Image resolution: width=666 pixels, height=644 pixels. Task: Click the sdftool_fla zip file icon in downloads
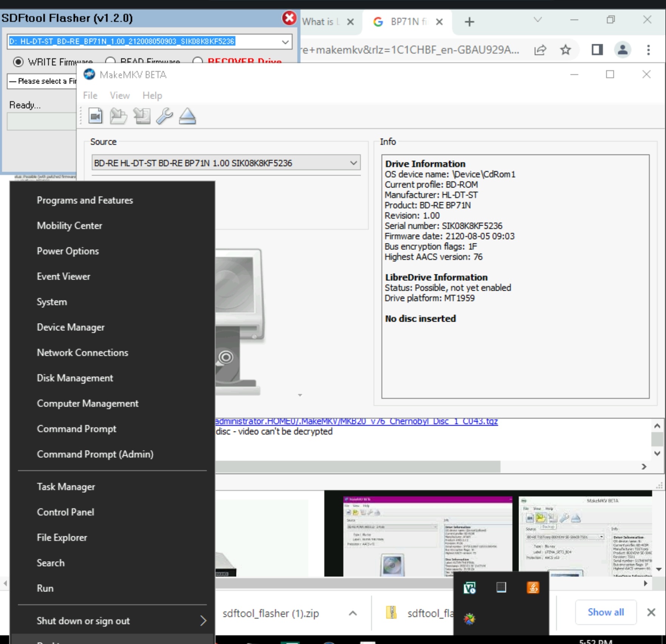click(x=391, y=612)
